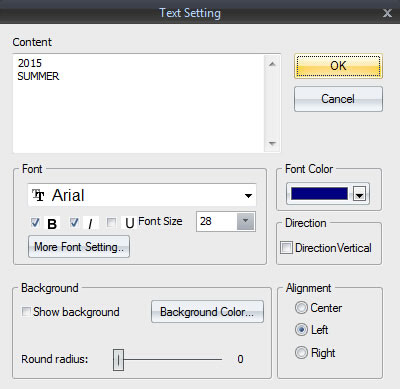Open the Font Color dropdown arrow
400x389 pixels.
pyautogui.click(x=359, y=194)
